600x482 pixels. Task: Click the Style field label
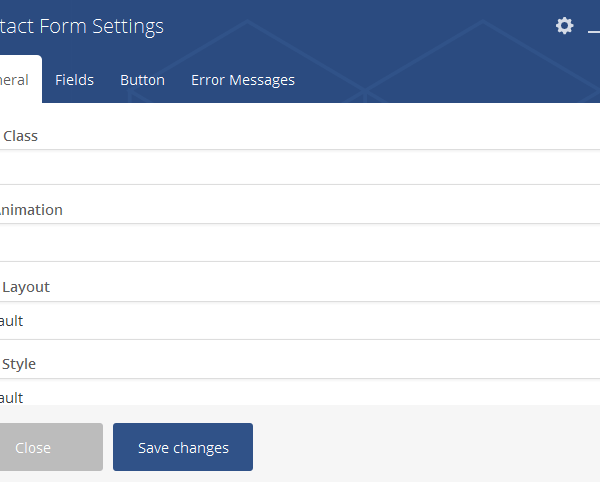pyautogui.click(x=19, y=364)
